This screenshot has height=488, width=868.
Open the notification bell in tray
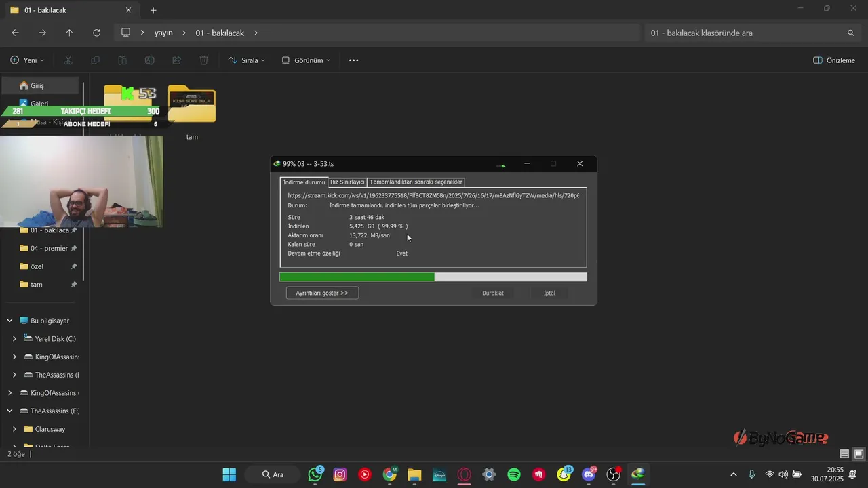click(852, 474)
